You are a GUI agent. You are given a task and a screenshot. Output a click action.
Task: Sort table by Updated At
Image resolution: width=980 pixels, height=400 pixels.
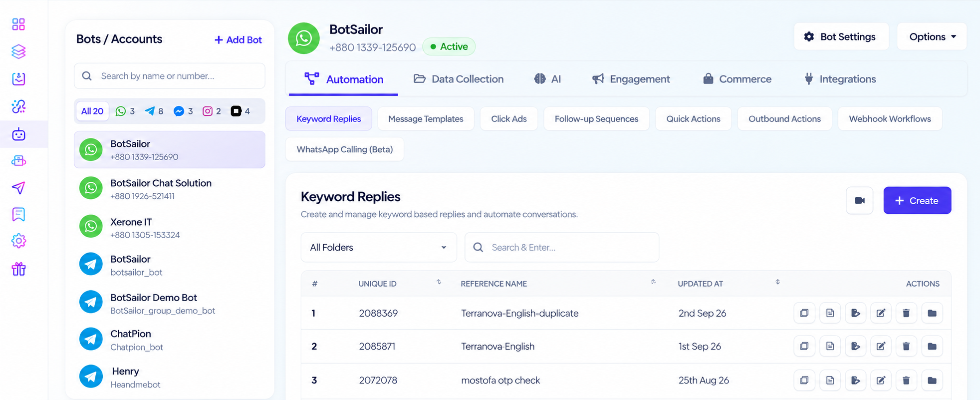pos(777,283)
